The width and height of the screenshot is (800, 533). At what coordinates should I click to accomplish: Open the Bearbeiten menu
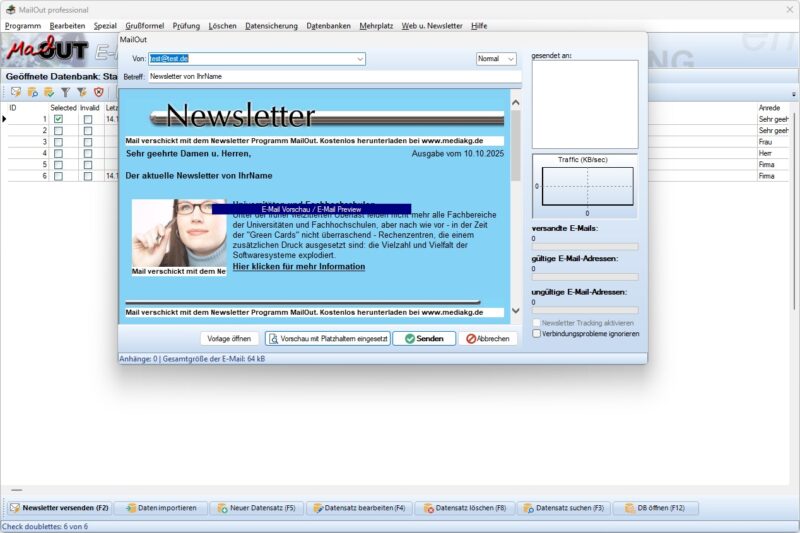[67, 26]
